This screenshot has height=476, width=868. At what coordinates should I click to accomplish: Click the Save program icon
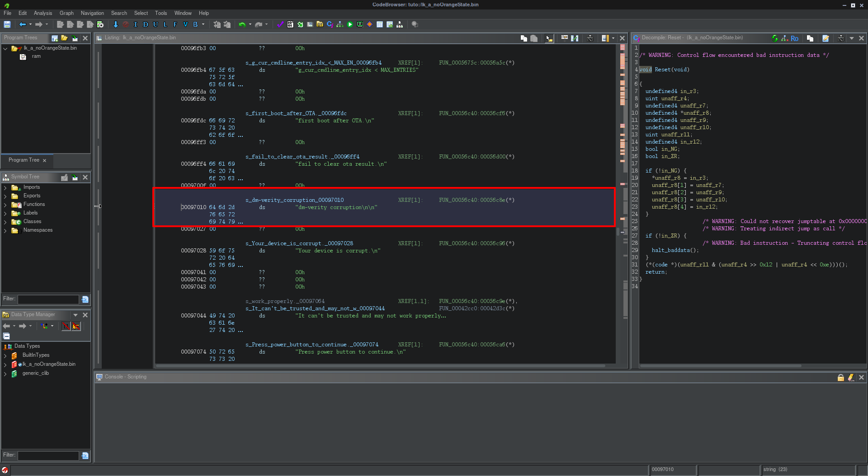(x=7, y=24)
